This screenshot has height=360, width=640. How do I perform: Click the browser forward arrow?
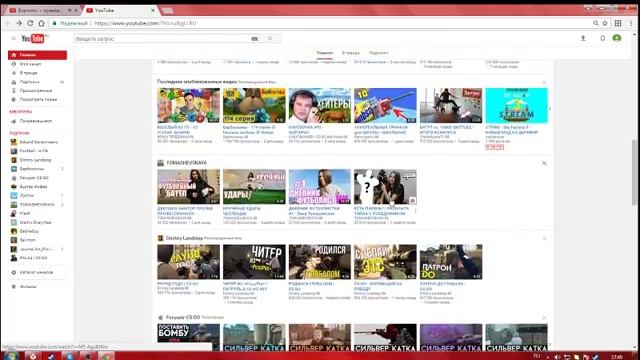click(x=19, y=23)
